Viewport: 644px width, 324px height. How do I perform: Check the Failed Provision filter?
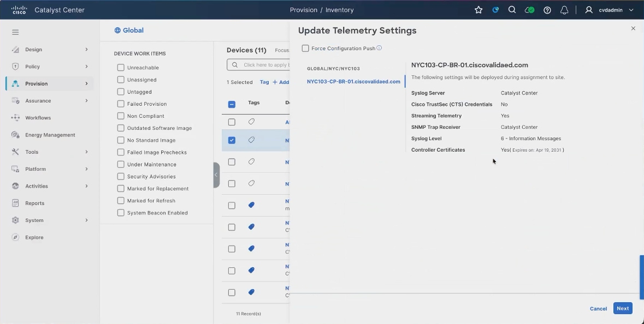pos(121,104)
